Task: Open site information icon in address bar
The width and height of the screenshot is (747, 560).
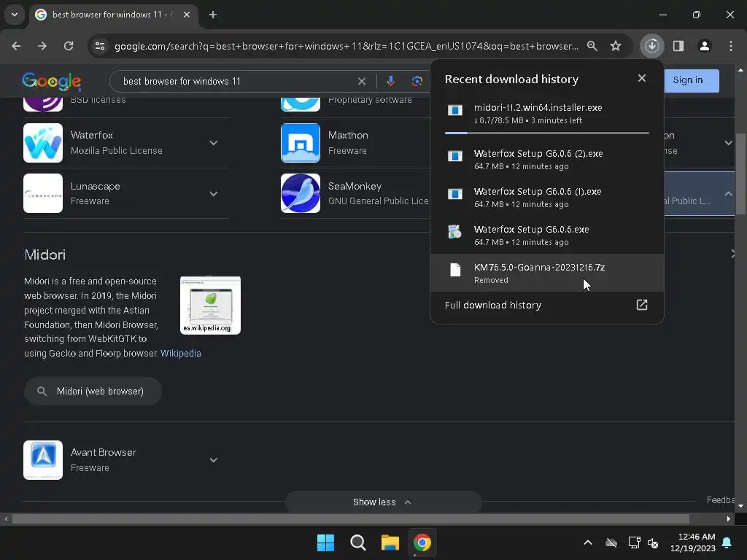Action: click(100, 46)
